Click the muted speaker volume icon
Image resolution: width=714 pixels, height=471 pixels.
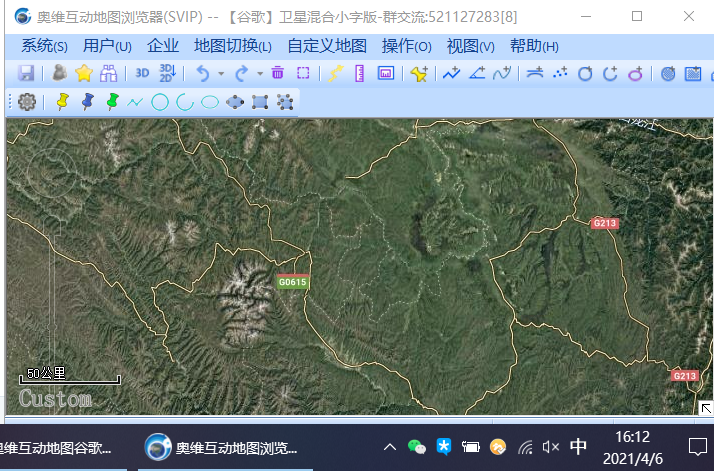551,447
